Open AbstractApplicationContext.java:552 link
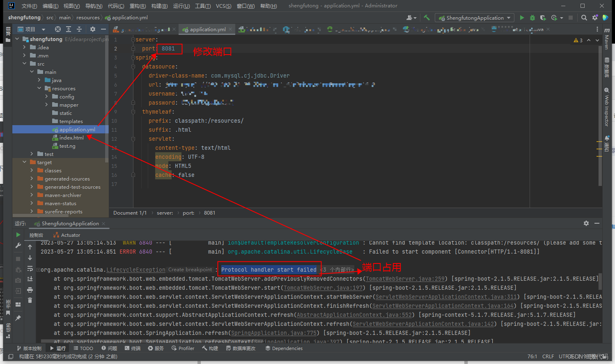This screenshot has width=615, height=364. tap(354, 315)
